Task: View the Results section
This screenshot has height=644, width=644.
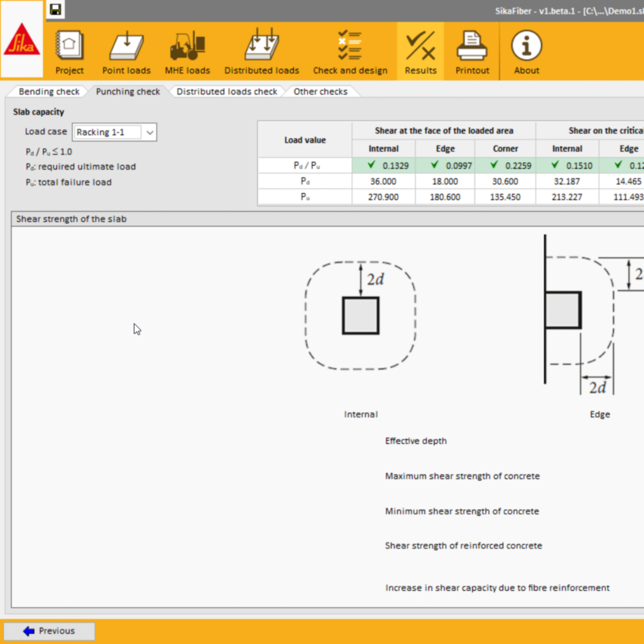Action: pos(420,51)
